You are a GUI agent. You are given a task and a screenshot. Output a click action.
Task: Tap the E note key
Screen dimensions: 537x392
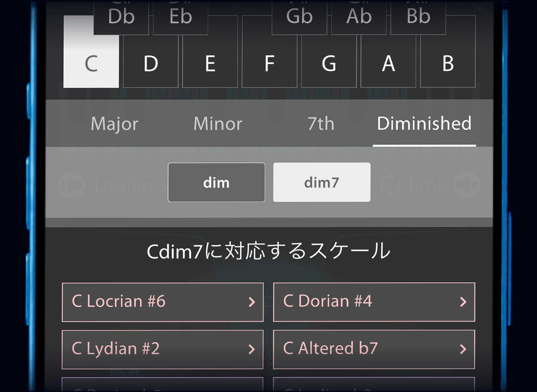[x=210, y=64]
